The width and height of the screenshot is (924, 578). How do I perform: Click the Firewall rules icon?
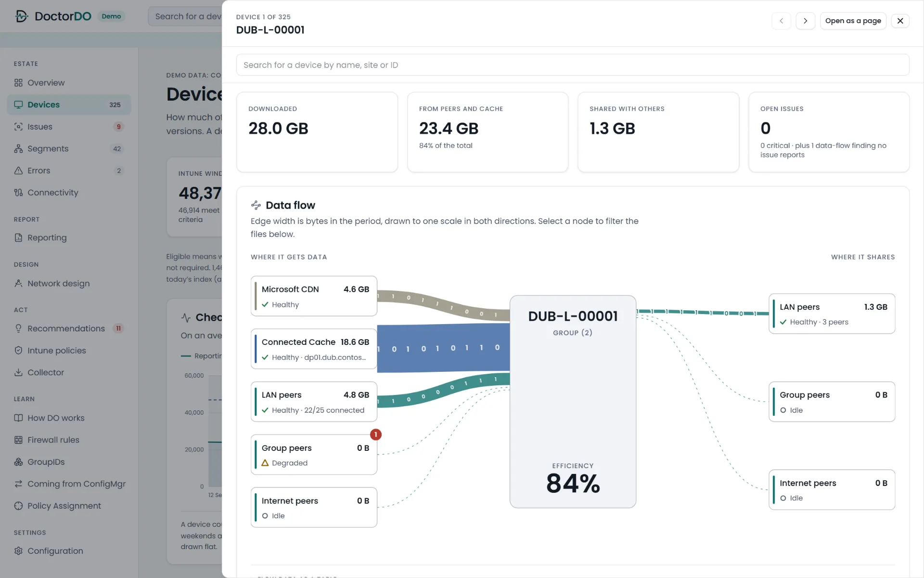pos(18,440)
